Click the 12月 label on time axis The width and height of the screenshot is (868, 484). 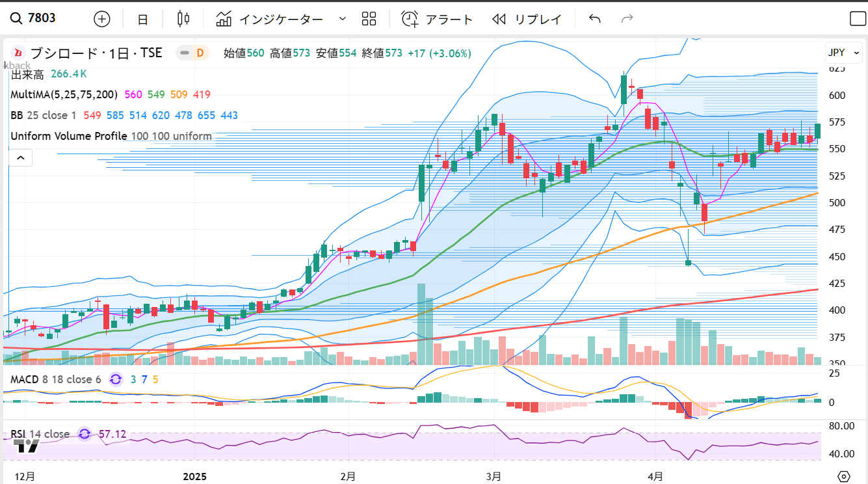pyautogui.click(x=25, y=477)
